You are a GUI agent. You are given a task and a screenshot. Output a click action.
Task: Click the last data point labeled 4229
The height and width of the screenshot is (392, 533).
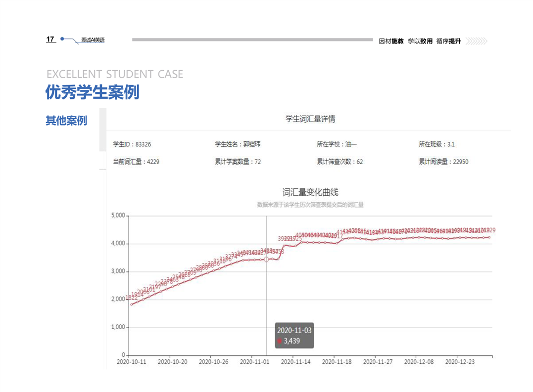[489, 237]
